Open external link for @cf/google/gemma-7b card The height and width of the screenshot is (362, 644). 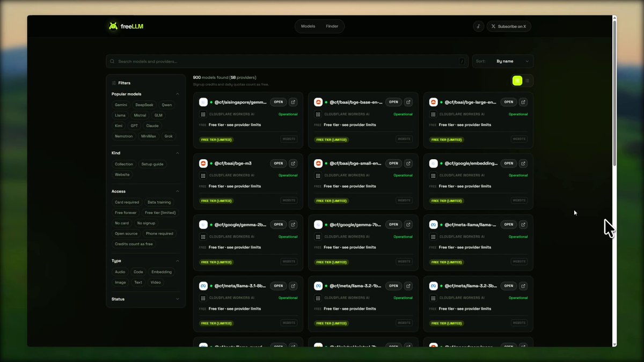[408, 225]
